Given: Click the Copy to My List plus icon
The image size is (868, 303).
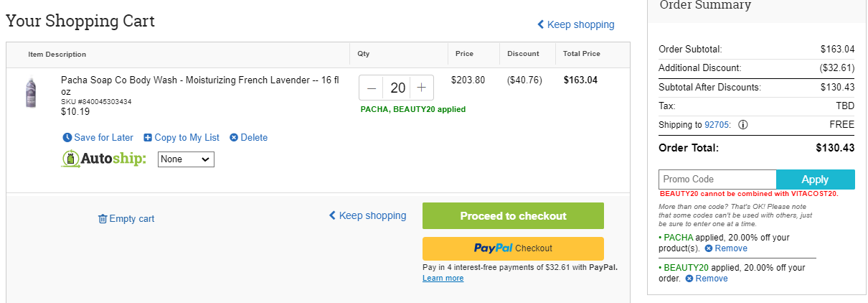Looking at the screenshot, I should 148,138.
